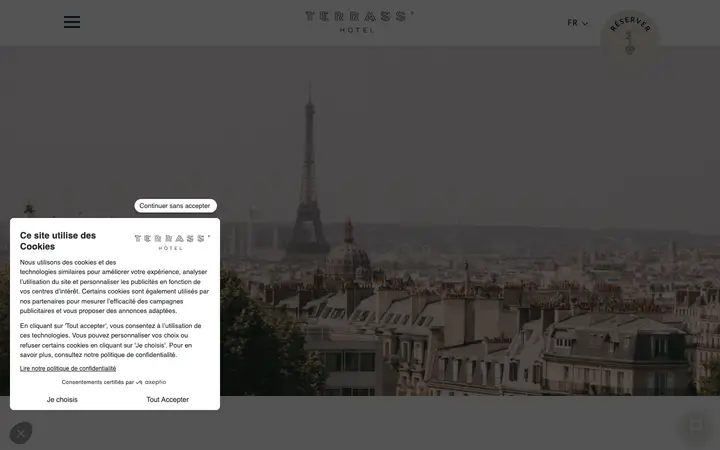Open Lire notre politique de confidentialité link

pyautogui.click(x=68, y=368)
